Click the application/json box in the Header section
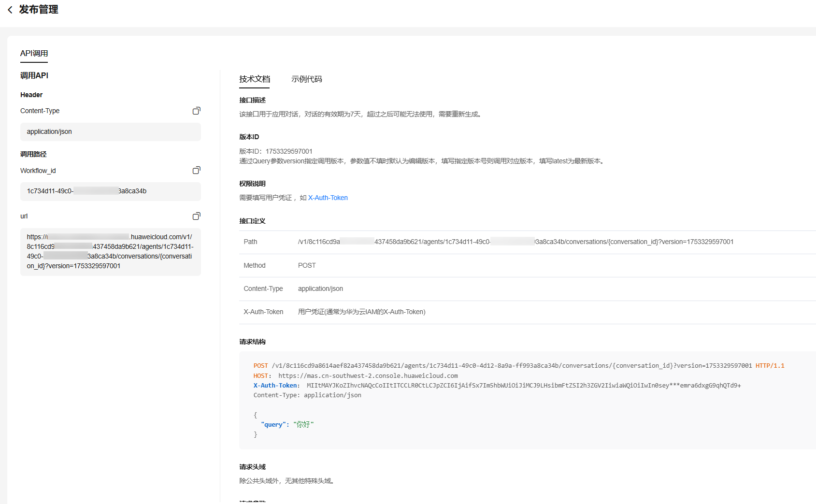816x504 pixels. 110,132
